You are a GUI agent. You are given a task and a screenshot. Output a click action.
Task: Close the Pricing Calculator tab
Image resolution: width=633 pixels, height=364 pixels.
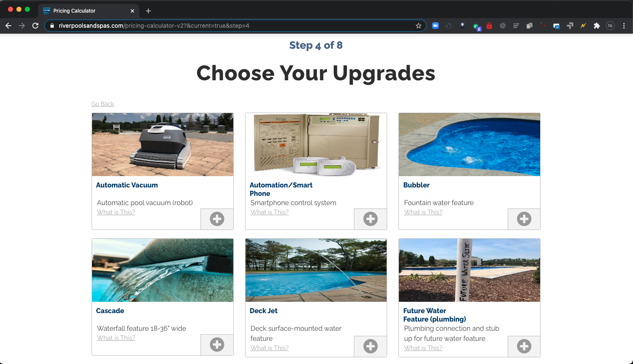point(132,11)
